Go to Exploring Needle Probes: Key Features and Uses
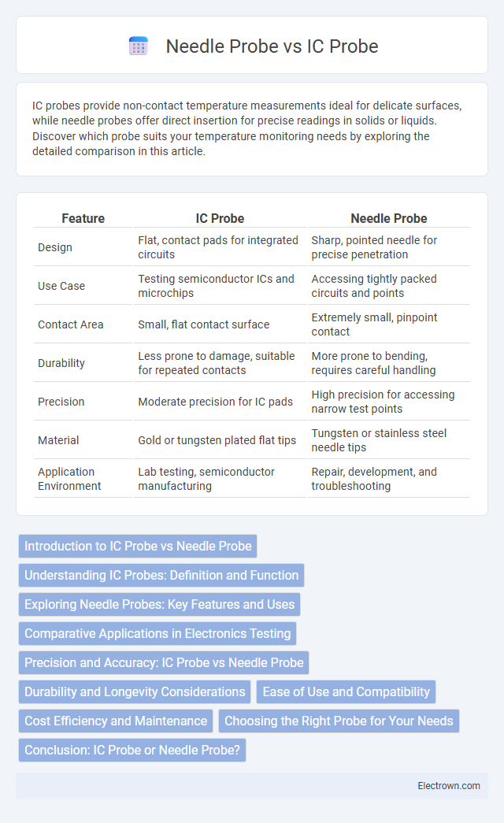The image size is (504, 823). point(160,604)
